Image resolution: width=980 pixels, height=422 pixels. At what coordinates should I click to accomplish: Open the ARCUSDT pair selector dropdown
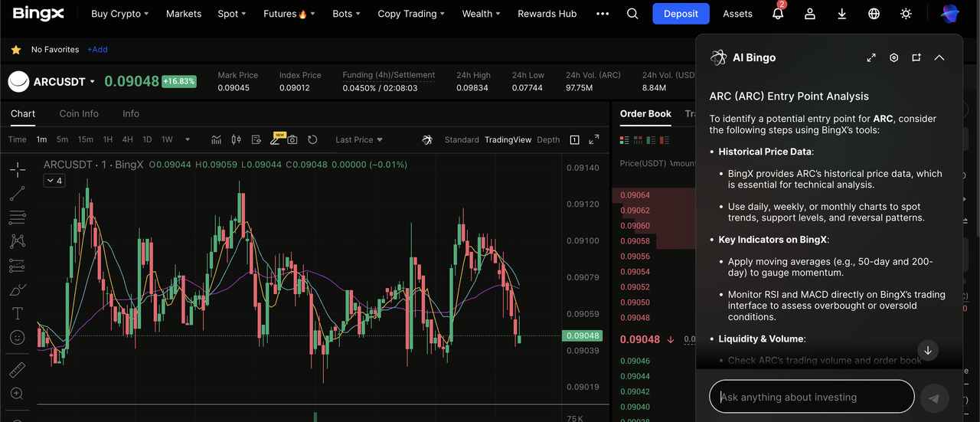coord(93,81)
